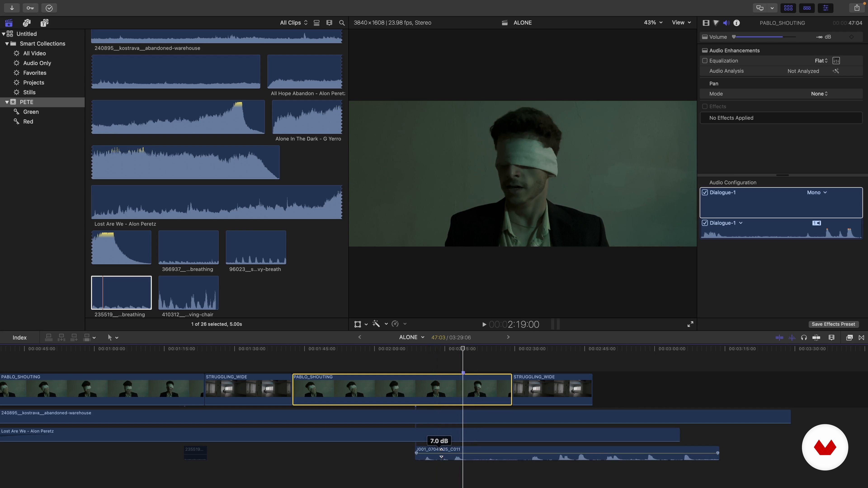Toggle the Inspector sliders icon

coord(826,8)
